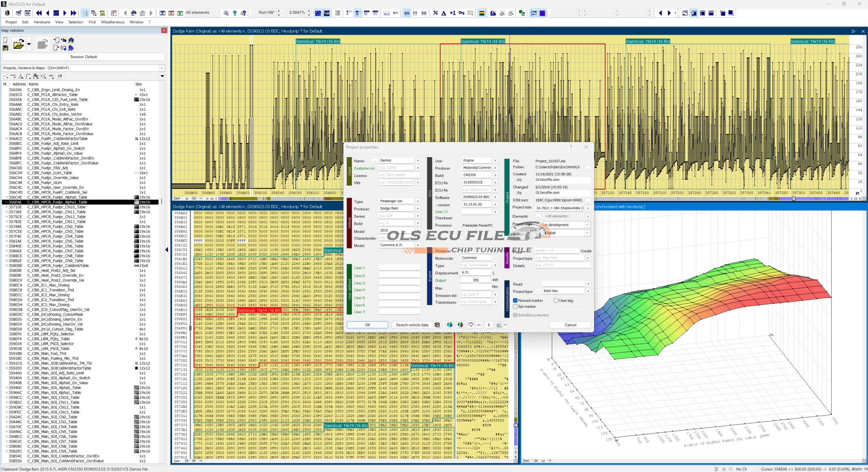Uncheck the Noread marker checkbox
Viewport: 868px width, 472px height.
(x=515, y=300)
